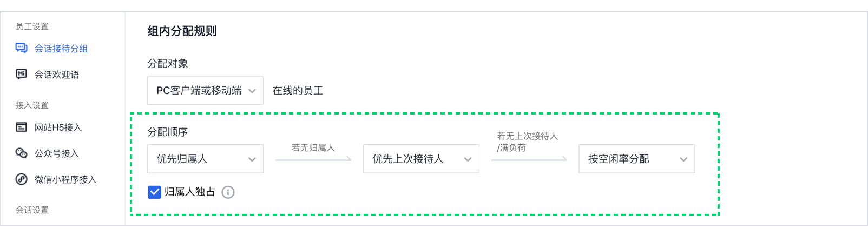Select 会话接待分组 menu item
The image size is (868, 242).
[x=61, y=49]
